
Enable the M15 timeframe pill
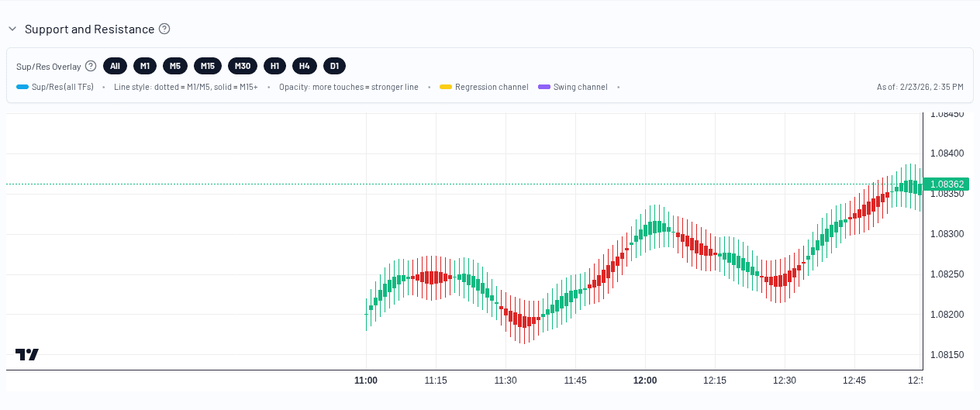click(208, 66)
